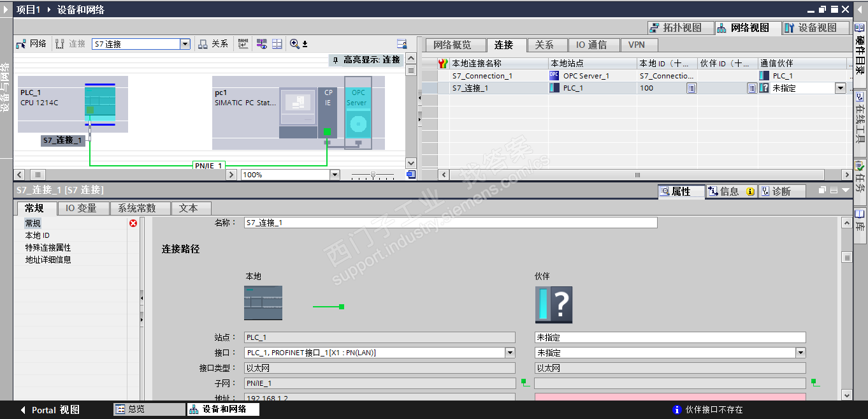
Task: Click the red error icon beside 常规
Action: (x=133, y=223)
